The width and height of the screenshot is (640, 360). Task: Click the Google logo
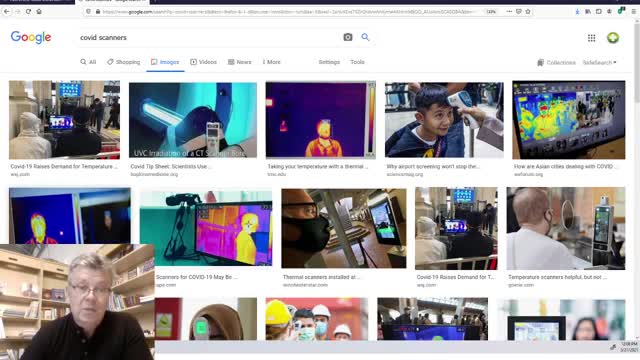pos(31,38)
